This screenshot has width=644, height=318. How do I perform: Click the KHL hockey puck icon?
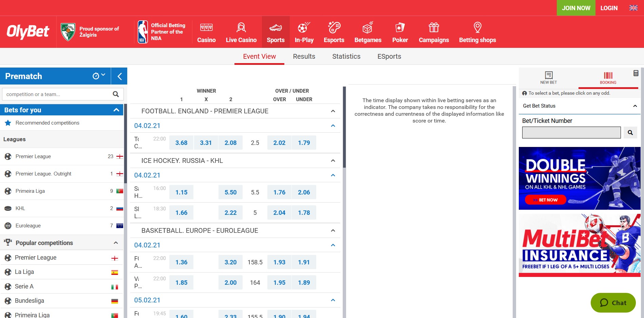click(8, 208)
